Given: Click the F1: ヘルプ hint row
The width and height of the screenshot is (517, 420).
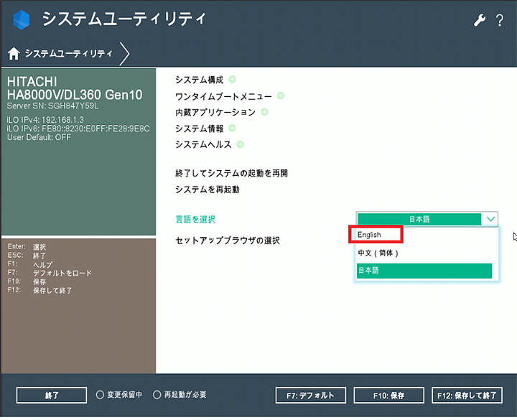Looking at the screenshot, I should click(x=30, y=264).
